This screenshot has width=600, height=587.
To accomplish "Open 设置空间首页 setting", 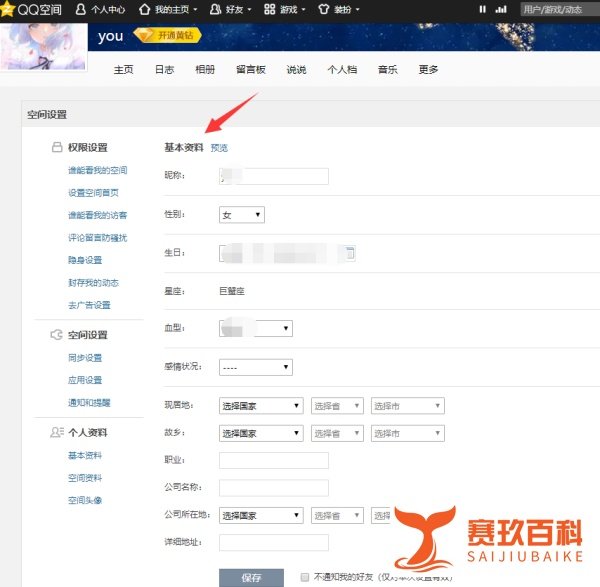I will [93, 193].
